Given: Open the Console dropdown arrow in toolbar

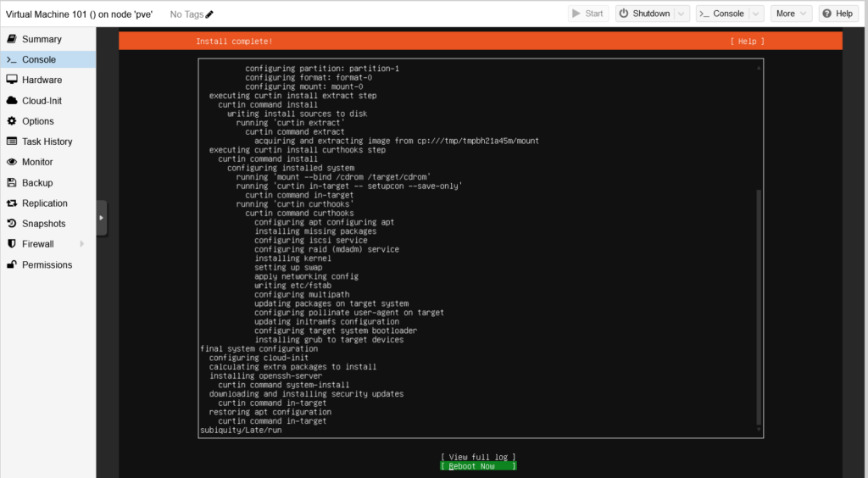Looking at the screenshot, I should pyautogui.click(x=756, y=14).
